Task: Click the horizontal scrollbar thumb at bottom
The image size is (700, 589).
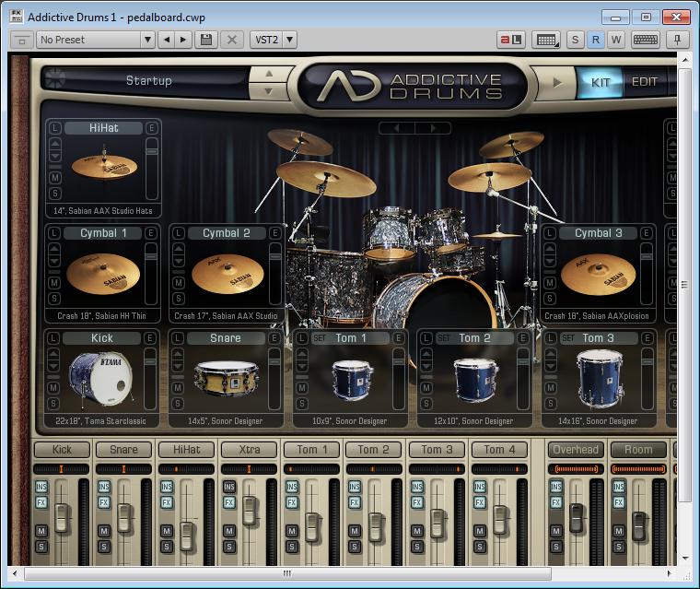Action: coord(288,573)
